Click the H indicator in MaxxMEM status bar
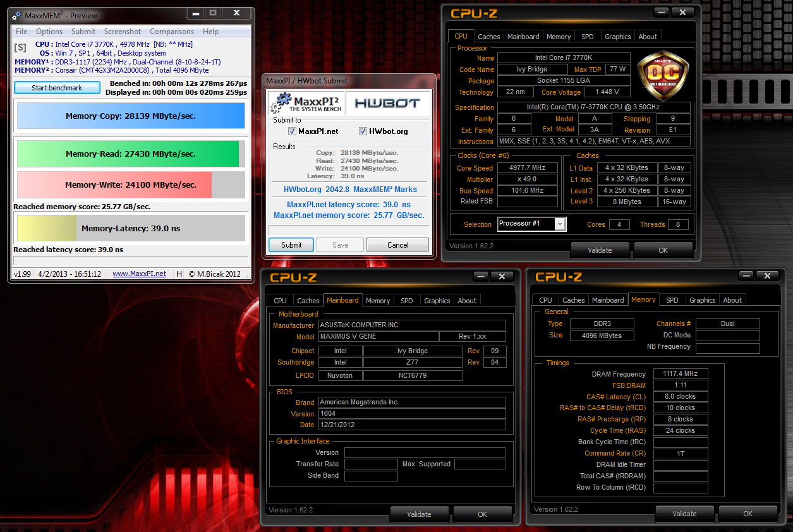 179,274
